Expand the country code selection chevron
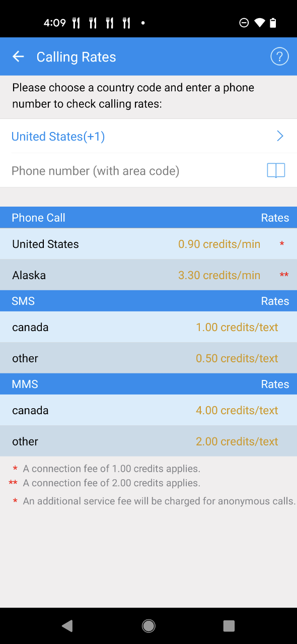This screenshot has width=297, height=644. click(280, 136)
